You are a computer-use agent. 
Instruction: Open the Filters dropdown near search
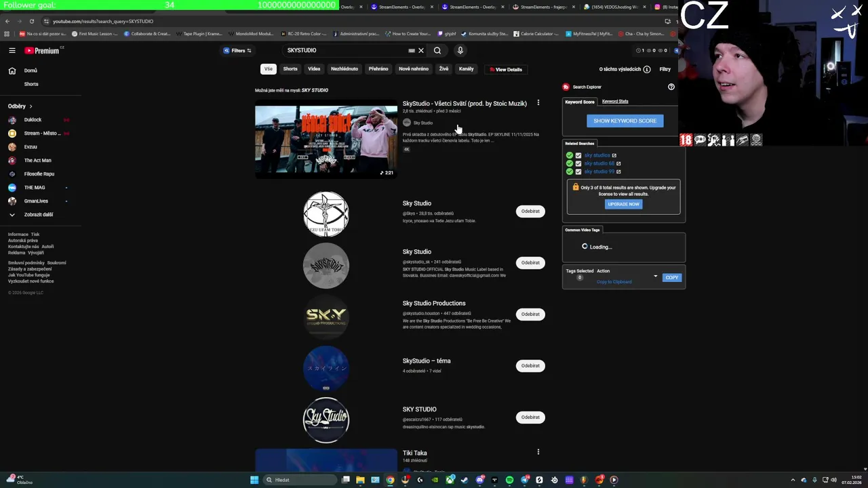[x=237, y=51]
